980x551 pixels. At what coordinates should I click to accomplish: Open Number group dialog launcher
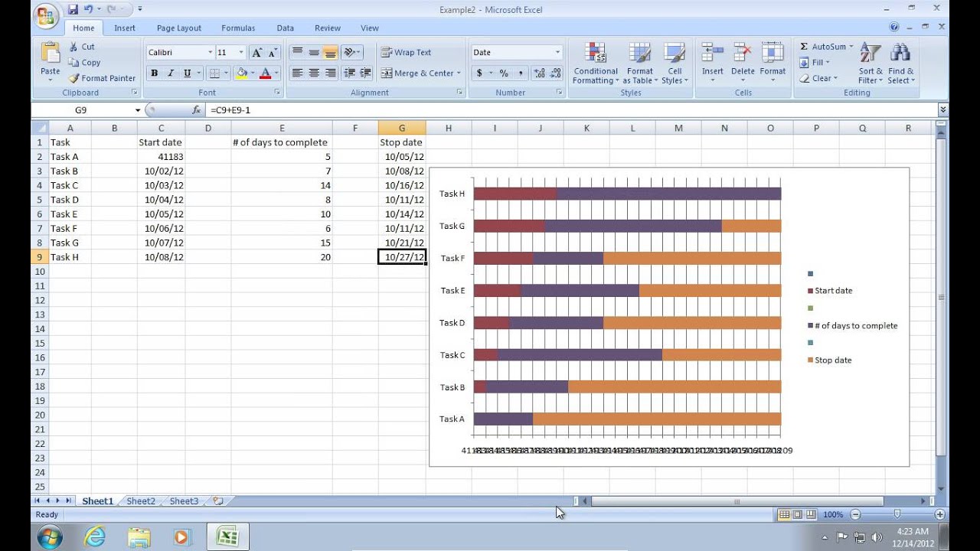(559, 93)
